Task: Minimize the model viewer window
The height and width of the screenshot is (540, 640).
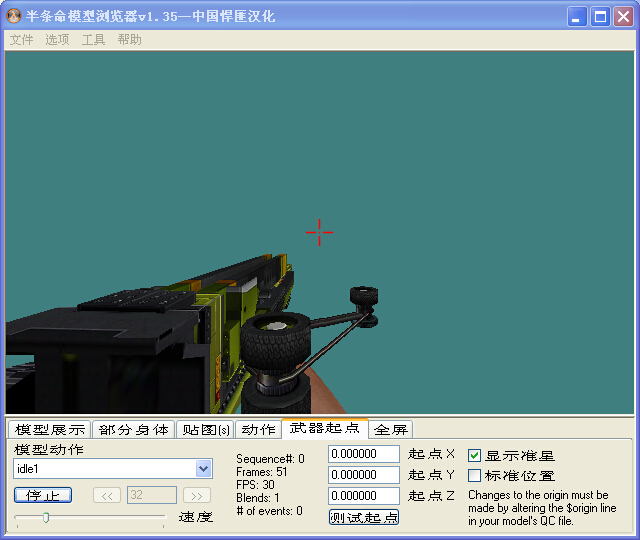Action: 577,17
